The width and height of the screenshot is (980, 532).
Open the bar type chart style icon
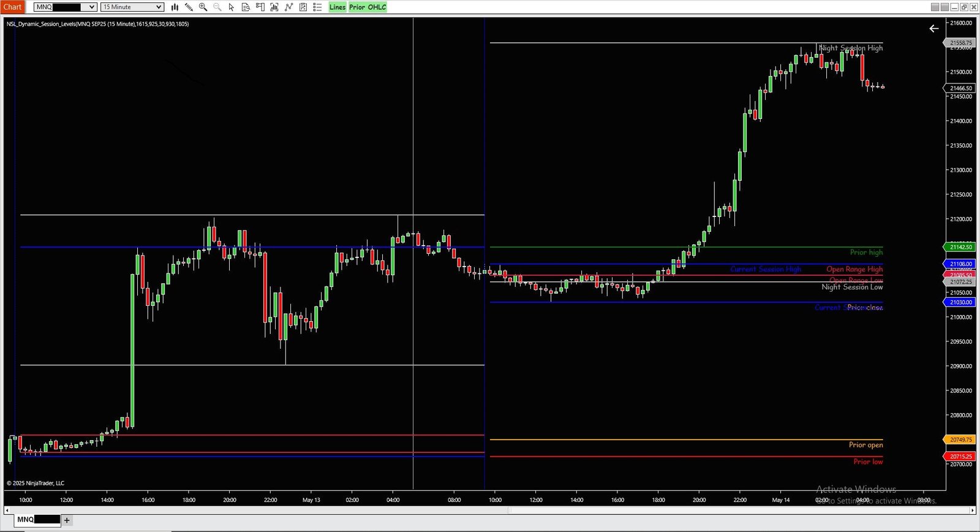[x=175, y=7]
